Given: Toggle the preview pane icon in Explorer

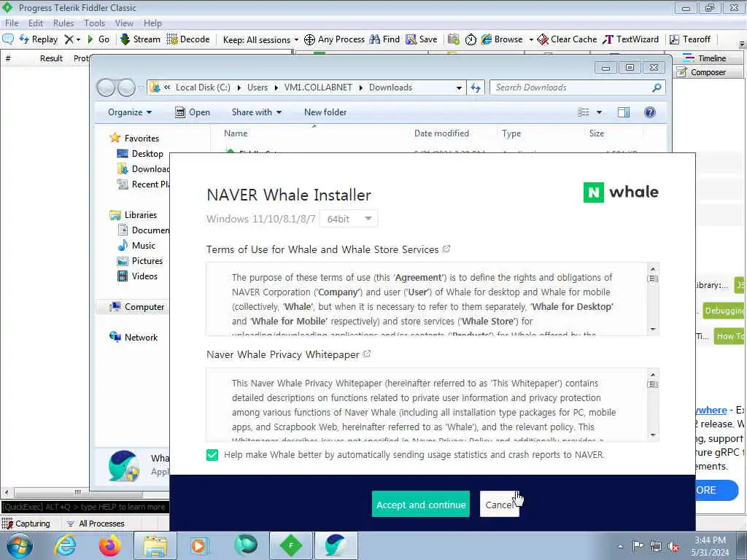Looking at the screenshot, I should pos(624,112).
